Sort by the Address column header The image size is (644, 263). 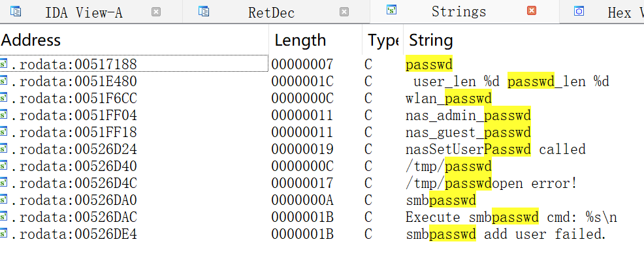click(x=31, y=40)
